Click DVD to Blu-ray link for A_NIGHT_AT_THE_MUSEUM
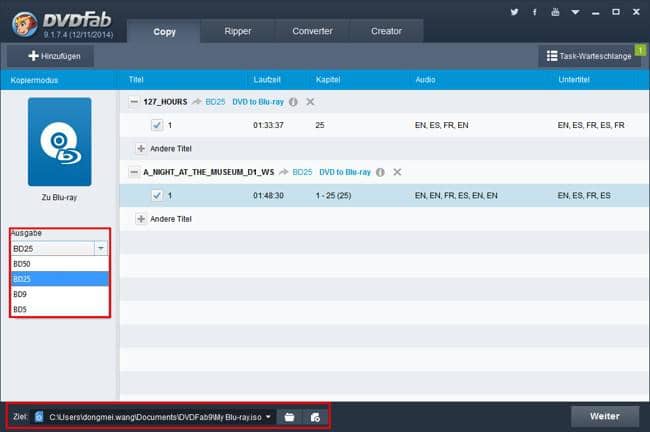This screenshot has width=650, height=432. 345,172
